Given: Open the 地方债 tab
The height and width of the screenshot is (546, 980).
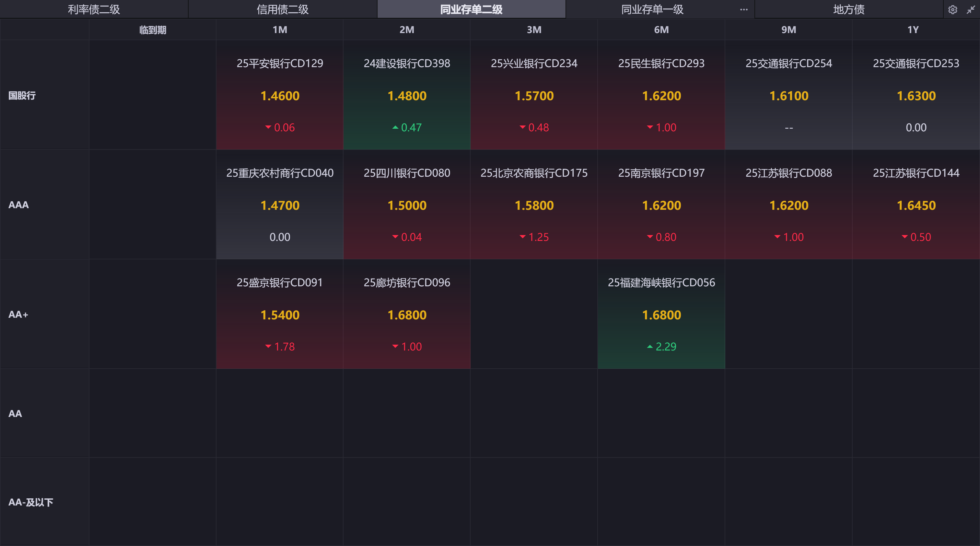Looking at the screenshot, I should tap(848, 9).
